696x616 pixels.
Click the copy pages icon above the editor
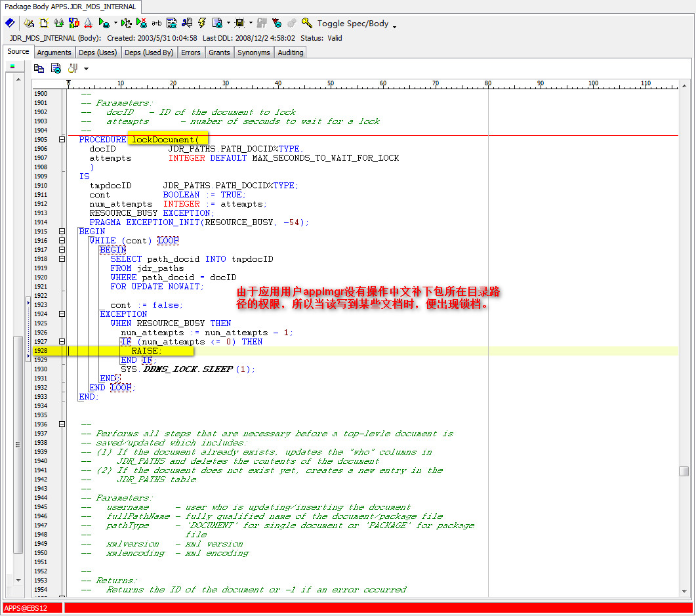coord(39,68)
